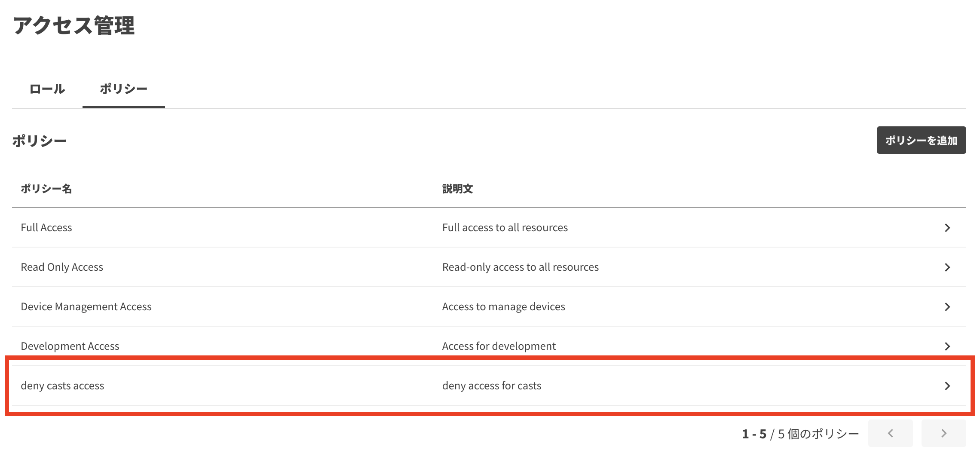Click the Device Management Access policy name
Image resolution: width=980 pixels, height=459 pixels.
tap(86, 307)
